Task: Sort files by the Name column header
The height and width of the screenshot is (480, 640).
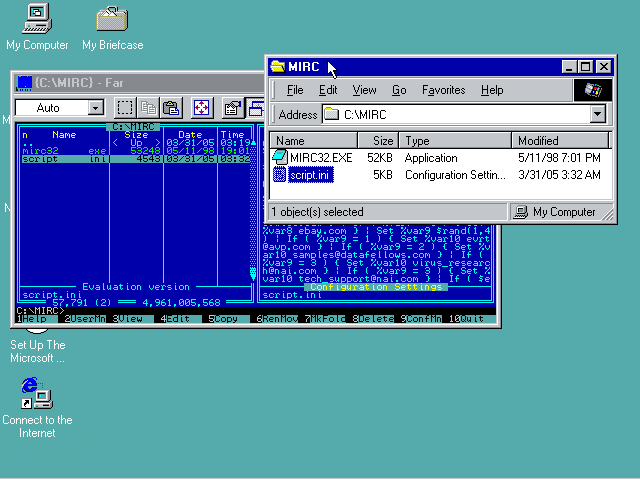Action: (313, 140)
